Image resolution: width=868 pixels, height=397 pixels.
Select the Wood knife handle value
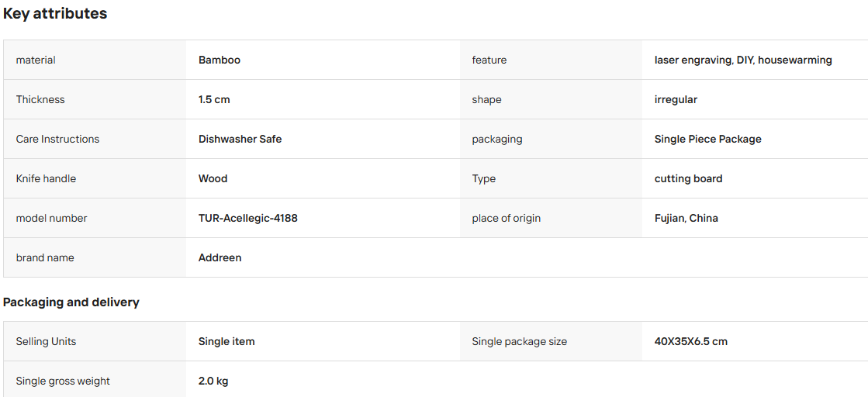tap(213, 179)
